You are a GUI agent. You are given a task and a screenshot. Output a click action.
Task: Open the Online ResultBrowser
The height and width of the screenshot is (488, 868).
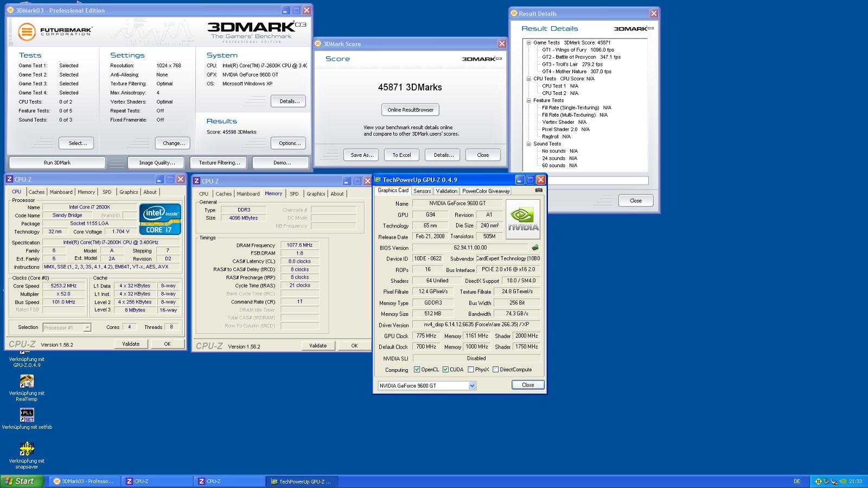tap(410, 110)
